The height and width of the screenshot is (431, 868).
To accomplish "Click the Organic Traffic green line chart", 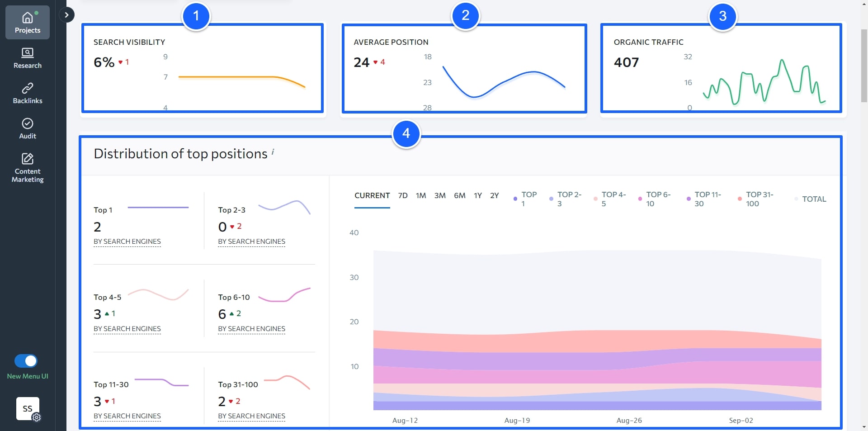I will tap(764, 82).
